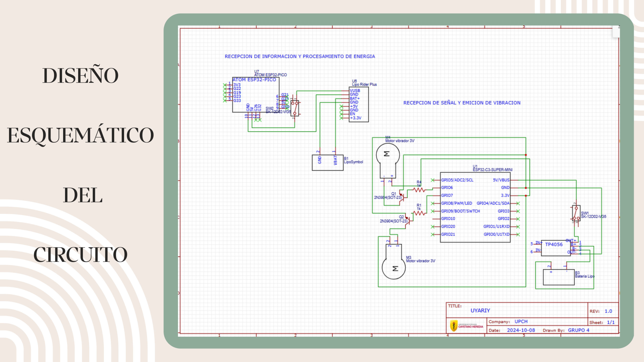
Task: Click the M4 vibration motor symbol
Action: point(388,160)
